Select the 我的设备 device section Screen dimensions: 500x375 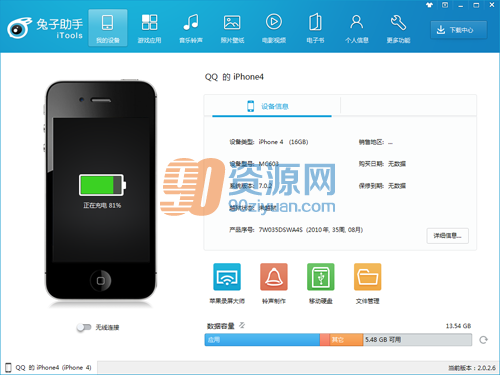108,28
